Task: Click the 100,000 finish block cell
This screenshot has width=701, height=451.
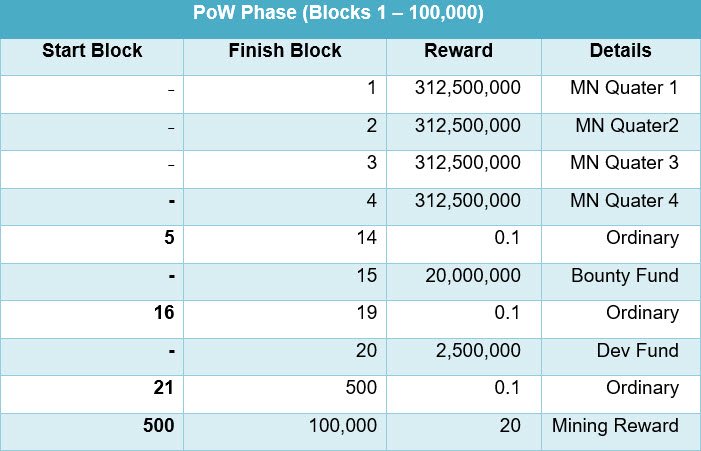Action: coord(341,426)
